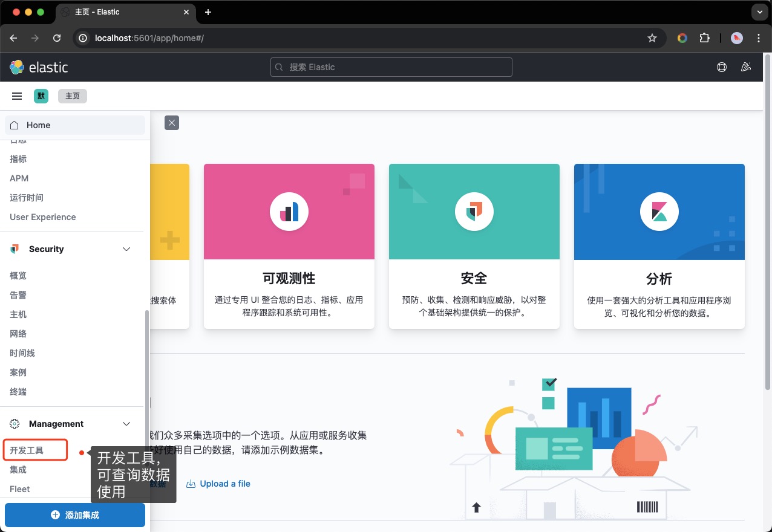This screenshot has height=532, width=772.
Task: Click the Management gear icon
Action: tap(13, 424)
